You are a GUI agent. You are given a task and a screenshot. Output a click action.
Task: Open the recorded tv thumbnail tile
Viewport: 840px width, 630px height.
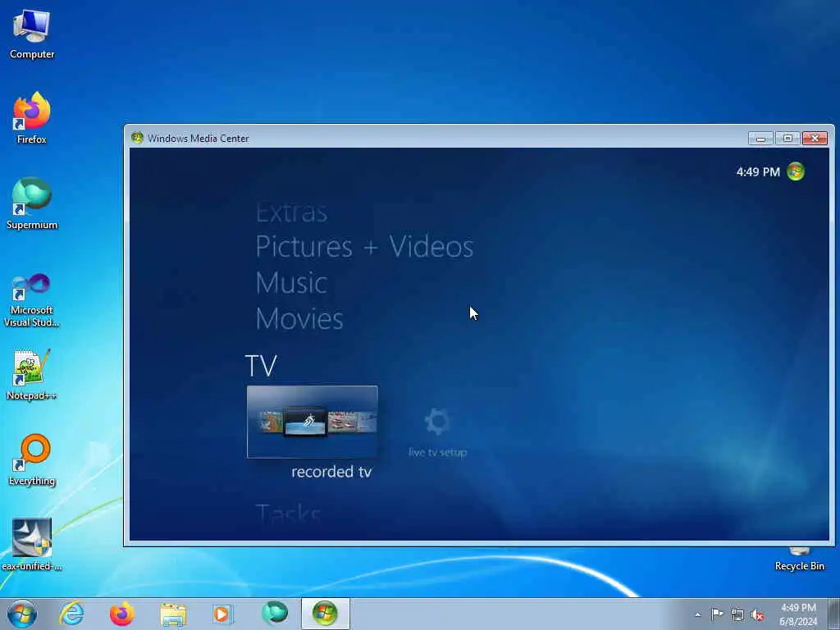313,422
